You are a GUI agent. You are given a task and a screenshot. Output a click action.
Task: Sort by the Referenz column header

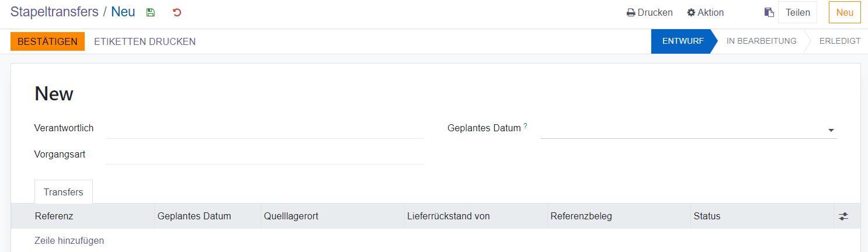click(x=54, y=216)
